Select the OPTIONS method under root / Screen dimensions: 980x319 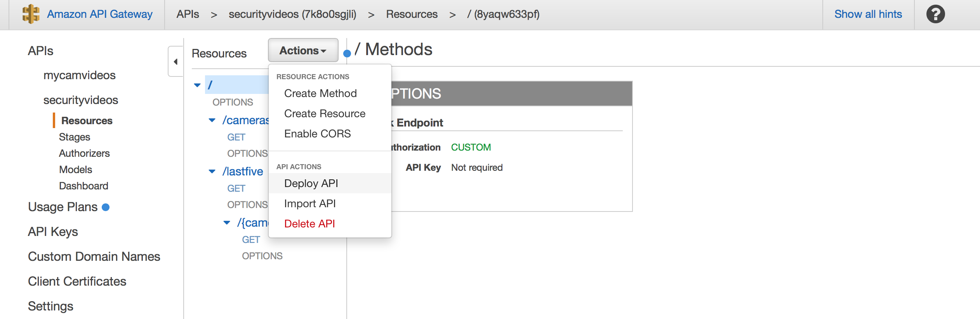click(233, 102)
